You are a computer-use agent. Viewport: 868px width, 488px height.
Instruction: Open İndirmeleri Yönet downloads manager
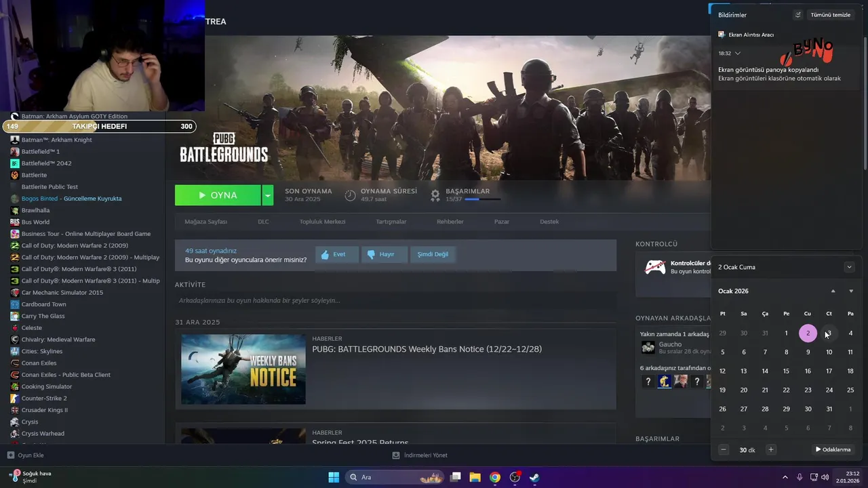click(x=420, y=455)
